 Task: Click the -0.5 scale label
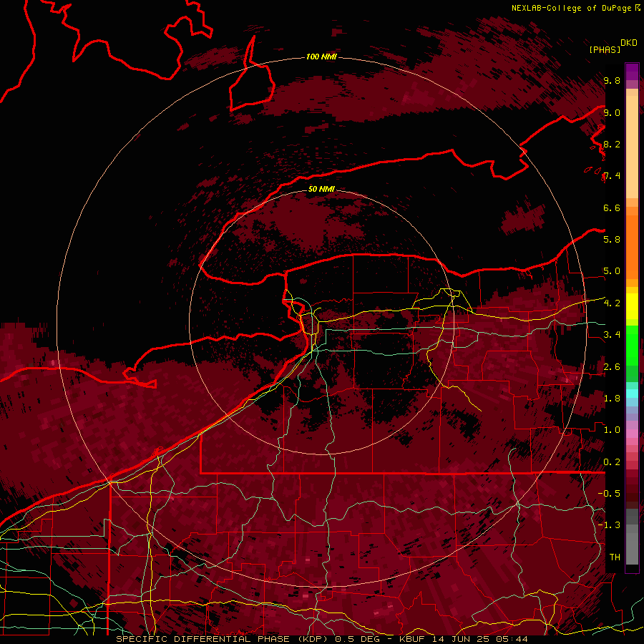tap(609, 494)
